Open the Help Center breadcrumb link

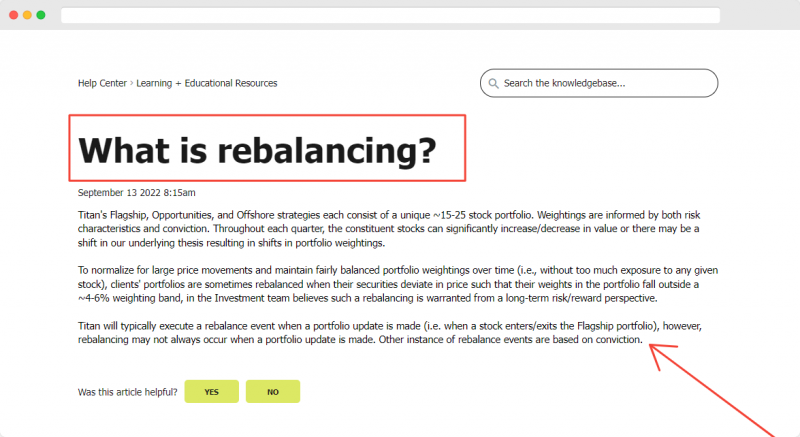pos(102,83)
